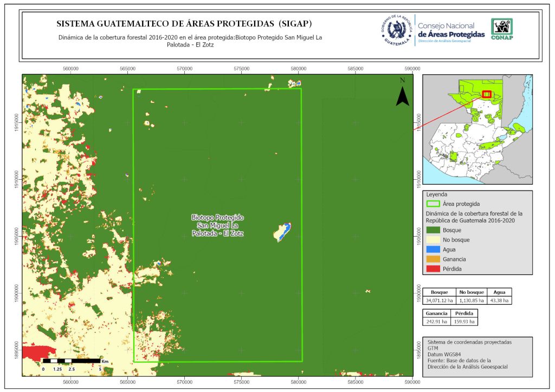This screenshot has height=392, width=555.
Task: Click the black north arrow symbol
Action: [x=402, y=95]
